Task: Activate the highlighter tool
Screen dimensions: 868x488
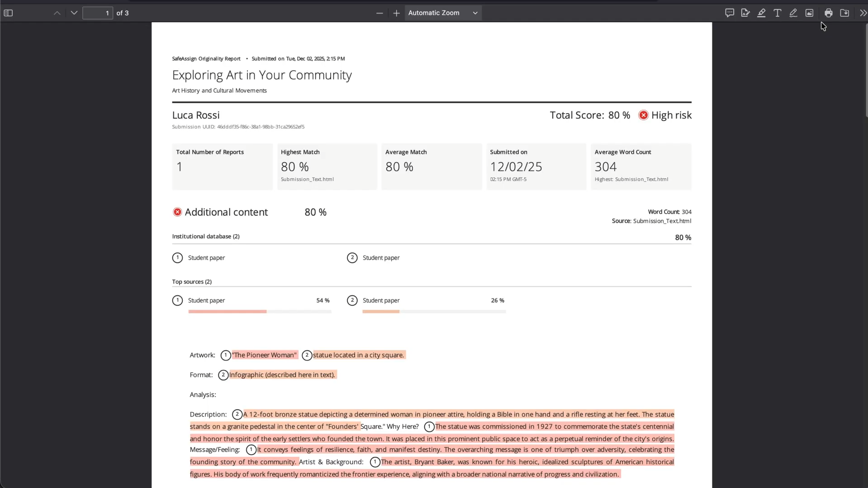Action: coord(761,13)
